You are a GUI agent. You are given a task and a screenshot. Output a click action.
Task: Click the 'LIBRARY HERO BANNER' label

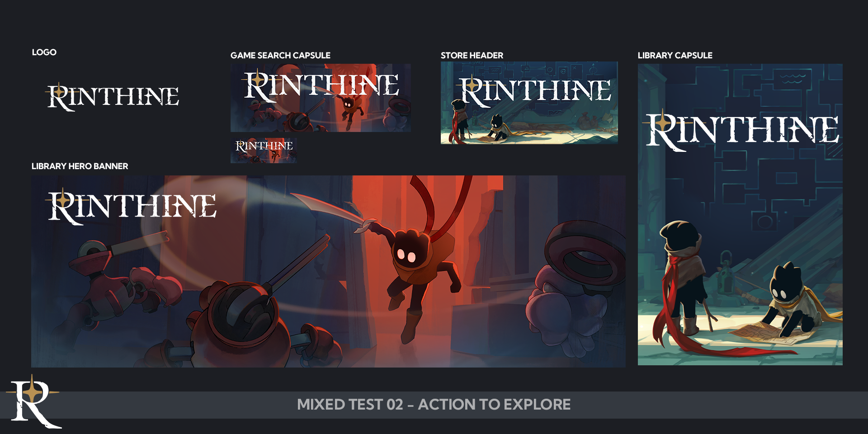coord(80,166)
